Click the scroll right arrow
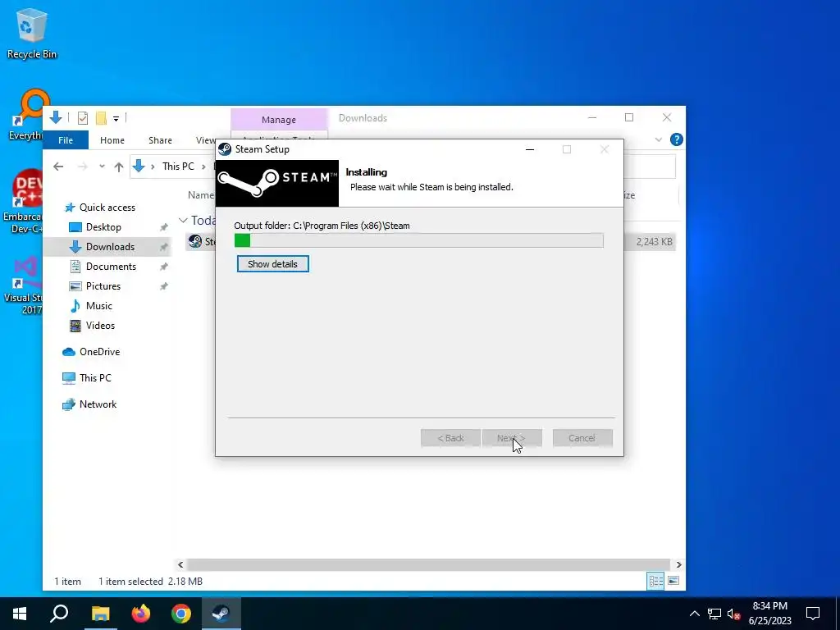The height and width of the screenshot is (630, 840). click(x=678, y=564)
